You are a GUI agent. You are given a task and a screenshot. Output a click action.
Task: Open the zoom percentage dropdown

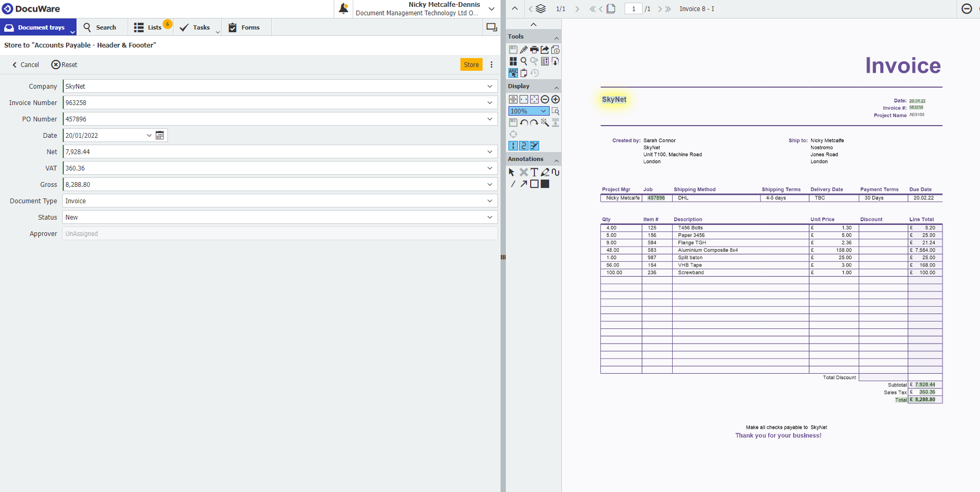click(542, 111)
